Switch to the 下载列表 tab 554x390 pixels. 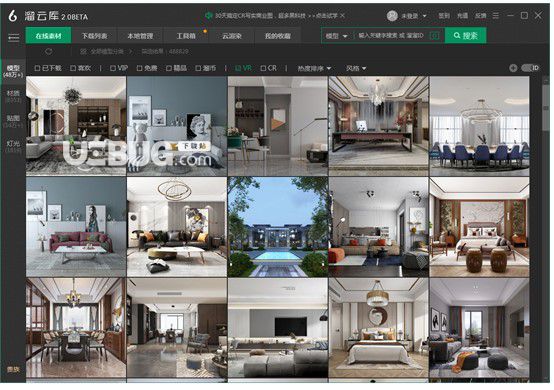(94, 36)
